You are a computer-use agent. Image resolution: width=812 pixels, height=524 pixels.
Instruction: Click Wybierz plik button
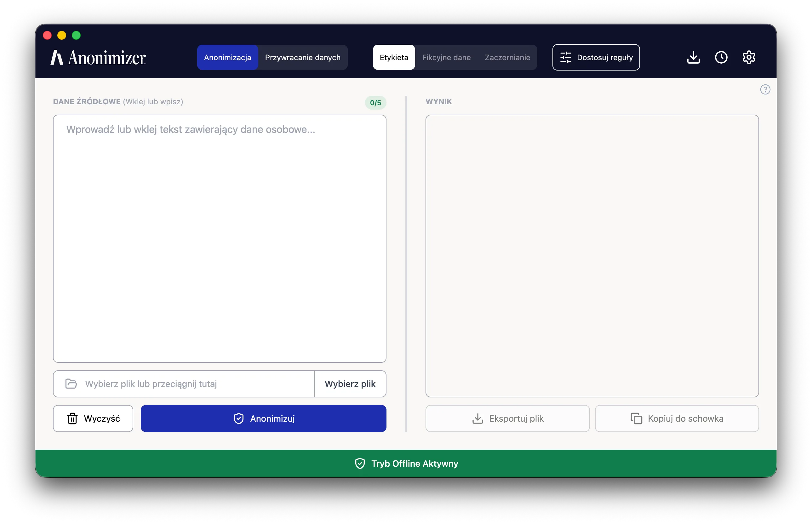click(x=350, y=384)
